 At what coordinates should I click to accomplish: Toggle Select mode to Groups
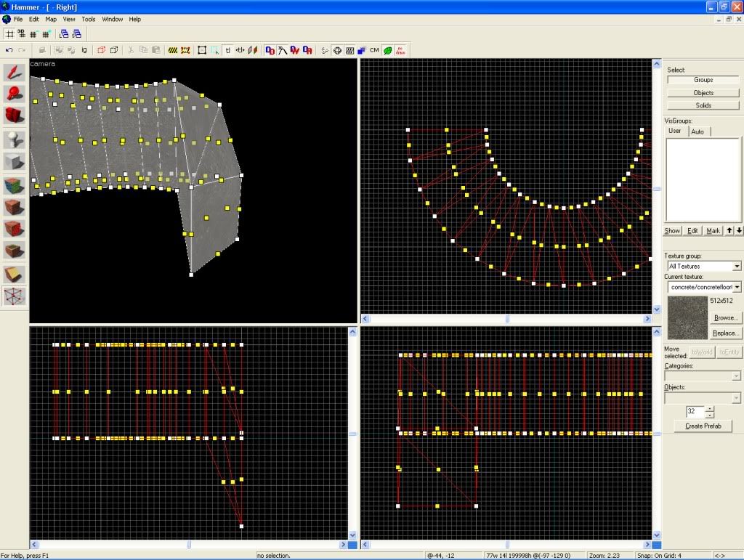pos(703,80)
